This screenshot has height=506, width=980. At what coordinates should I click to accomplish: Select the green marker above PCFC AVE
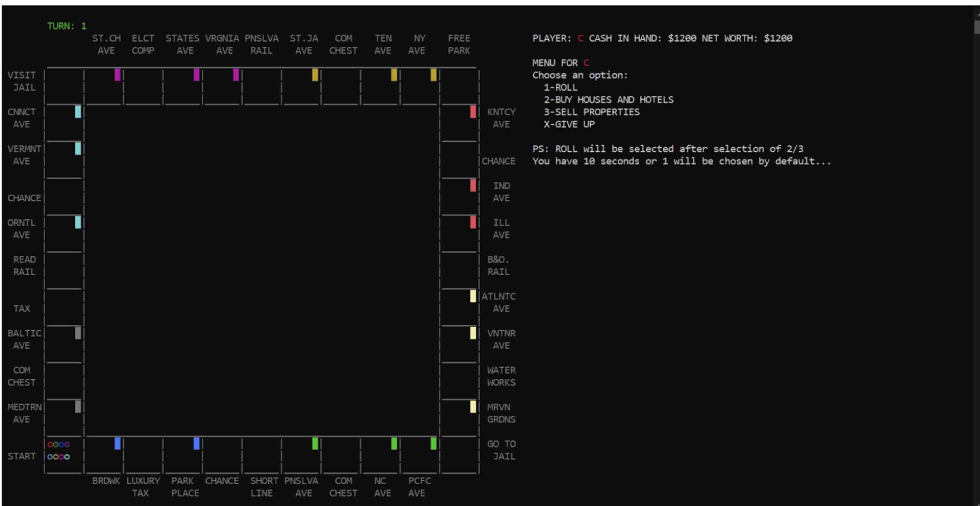click(x=433, y=443)
